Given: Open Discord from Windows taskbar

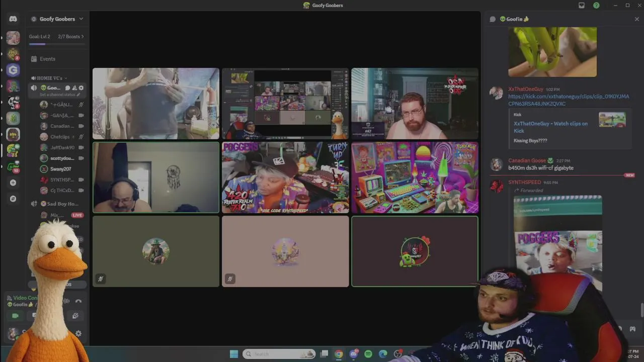Looking at the screenshot, I should [x=354, y=354].
